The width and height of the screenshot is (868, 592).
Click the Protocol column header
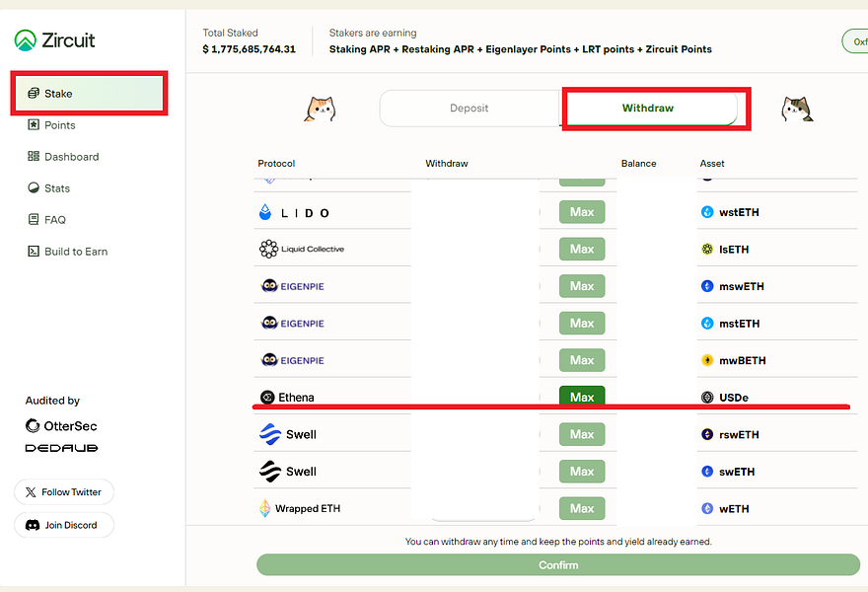(x=276, y=164)
